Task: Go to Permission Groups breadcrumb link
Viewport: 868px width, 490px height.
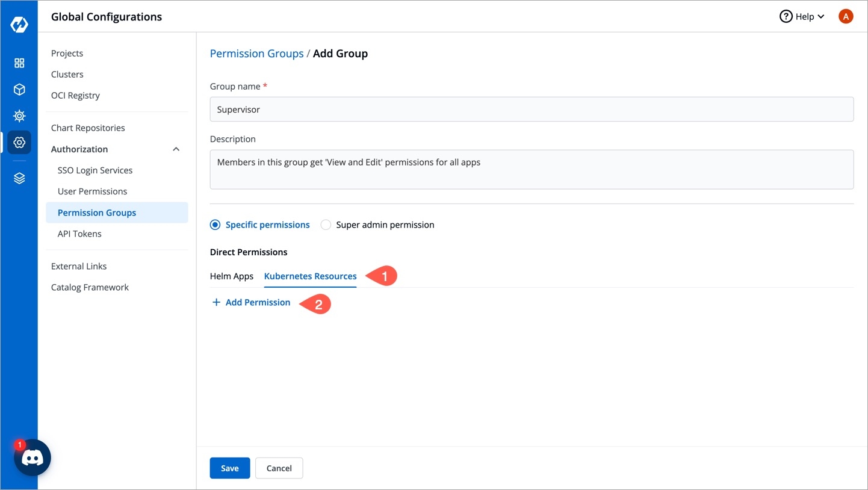Action: pos(256,54)
